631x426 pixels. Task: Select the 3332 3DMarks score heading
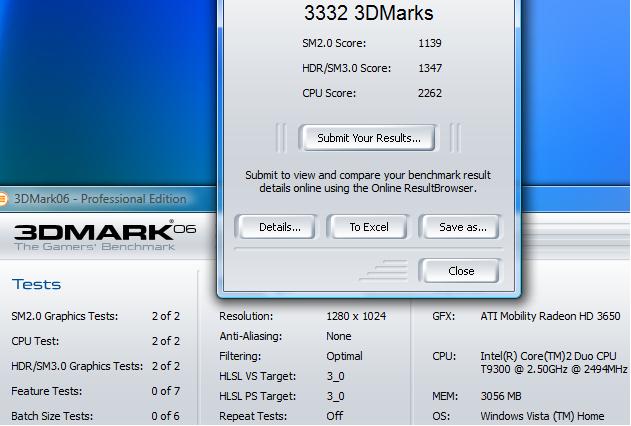(x=368, y=13)
